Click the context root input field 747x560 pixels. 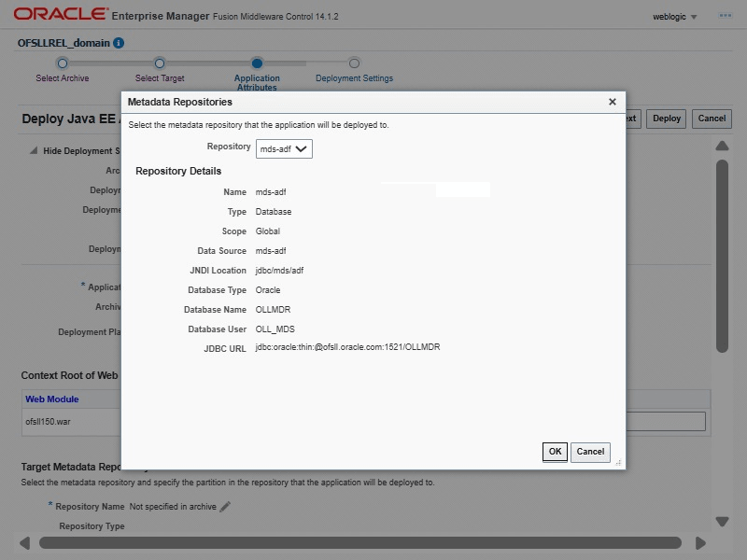[665, 422]
